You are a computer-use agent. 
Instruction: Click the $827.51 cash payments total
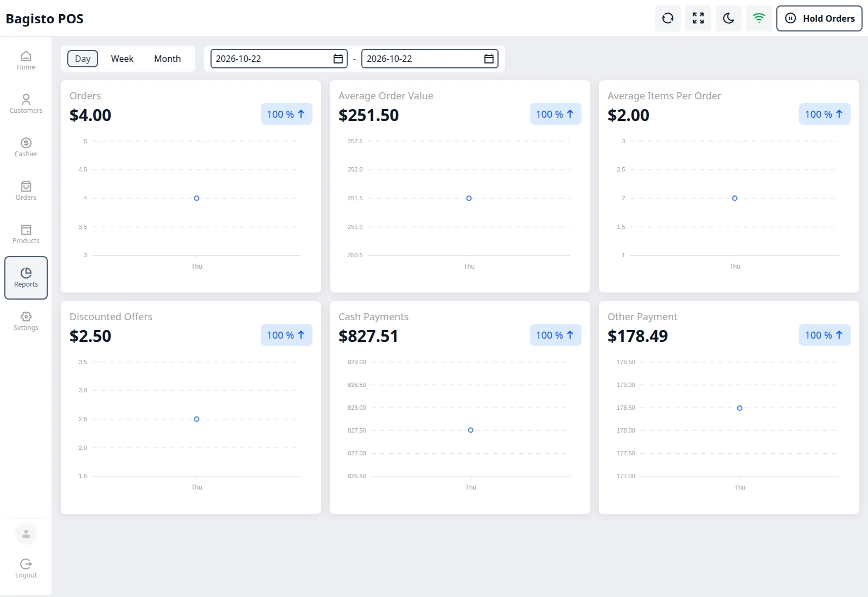coord(368,336)
